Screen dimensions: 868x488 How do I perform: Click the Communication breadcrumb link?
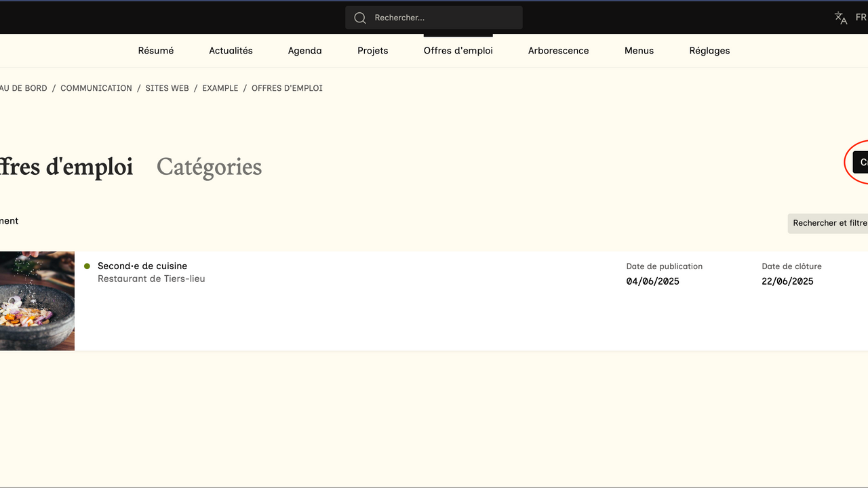tap(96, 88)
